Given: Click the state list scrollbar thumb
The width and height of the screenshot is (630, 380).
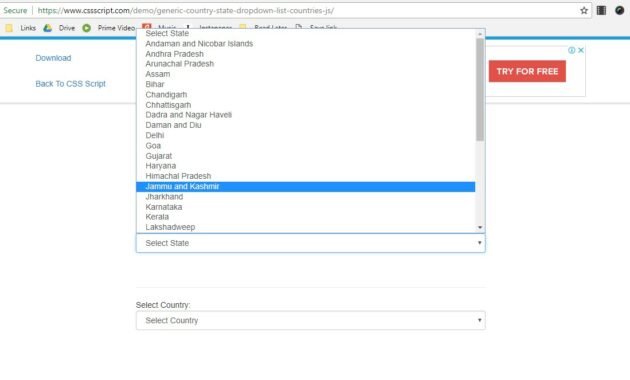Looking at the screenshot, I should (x=480, y=90).
